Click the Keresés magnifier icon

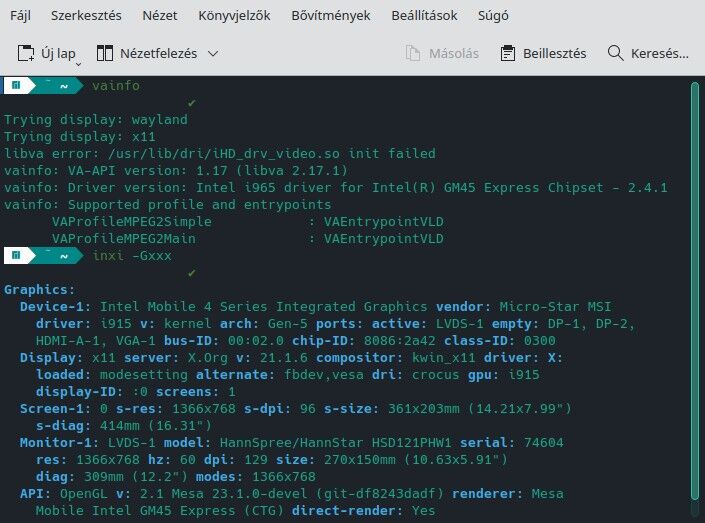[x=616, y=53]
